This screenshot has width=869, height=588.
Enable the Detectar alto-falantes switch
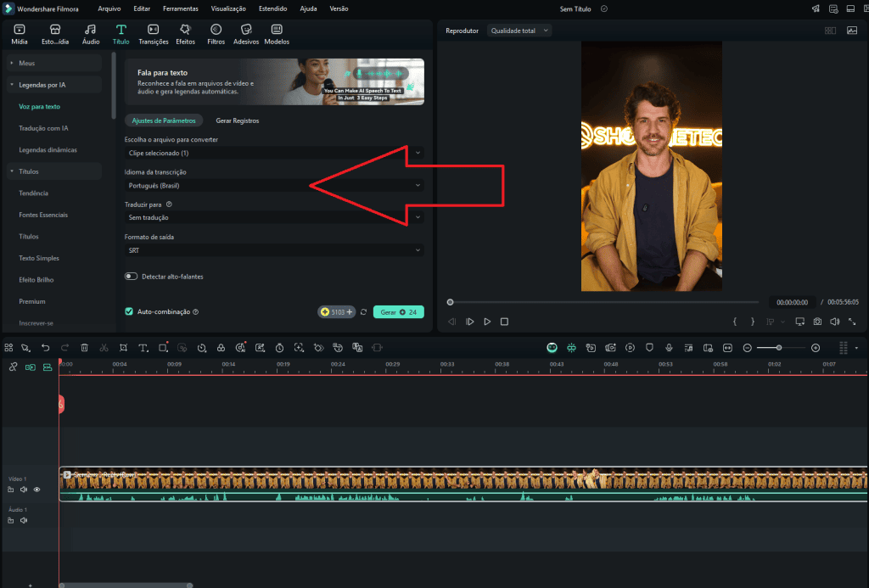click(x=132, y=277)
